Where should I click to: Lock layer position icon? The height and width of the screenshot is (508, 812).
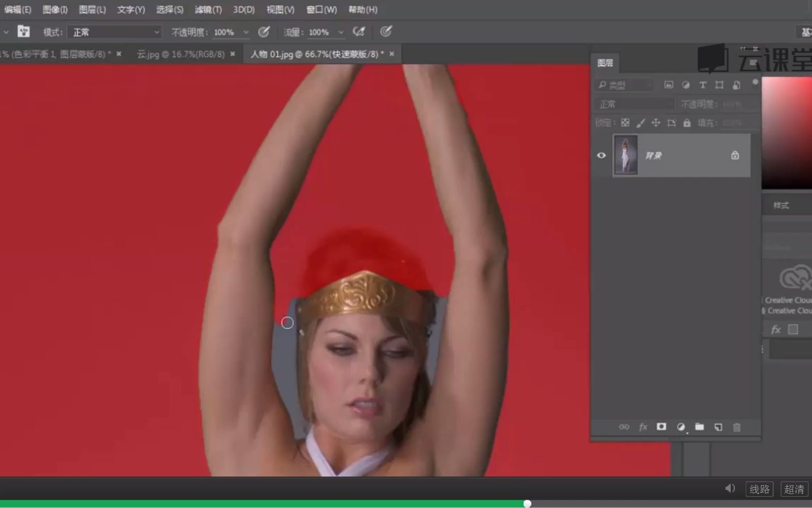point(656,123)
